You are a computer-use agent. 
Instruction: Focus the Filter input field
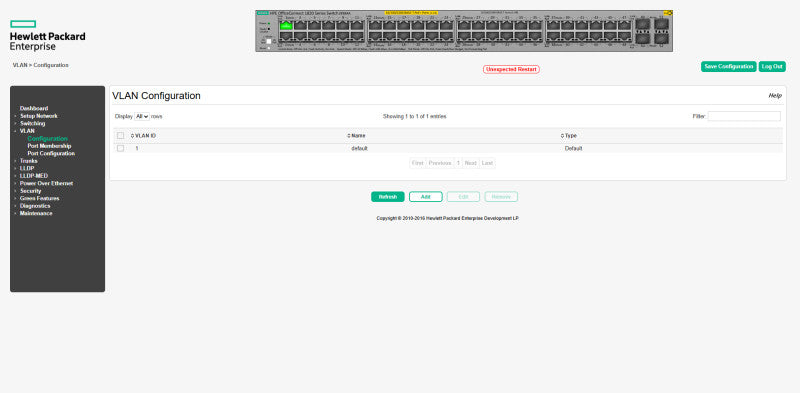744,116
